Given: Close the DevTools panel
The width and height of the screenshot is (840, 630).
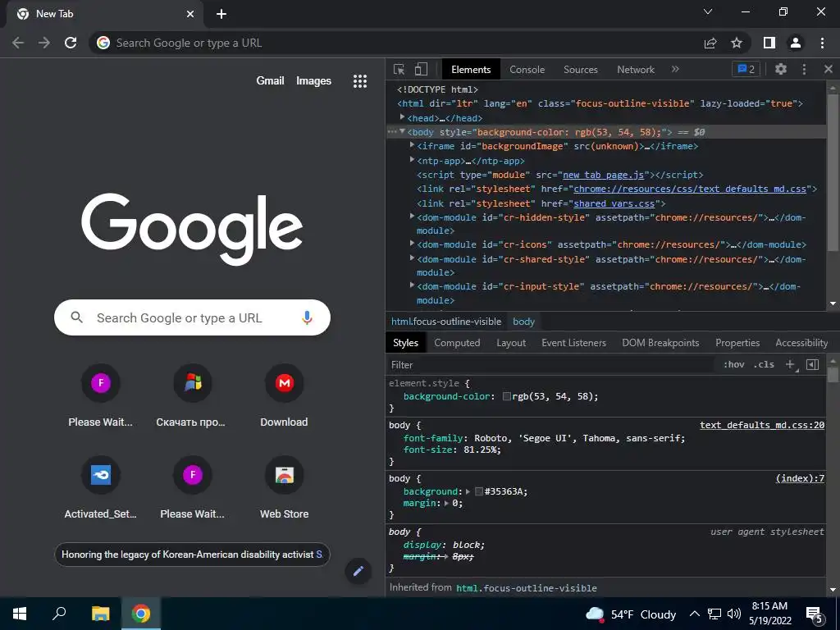Looking at the screenshot, I should pyautogui.click(x=829, y=69).
